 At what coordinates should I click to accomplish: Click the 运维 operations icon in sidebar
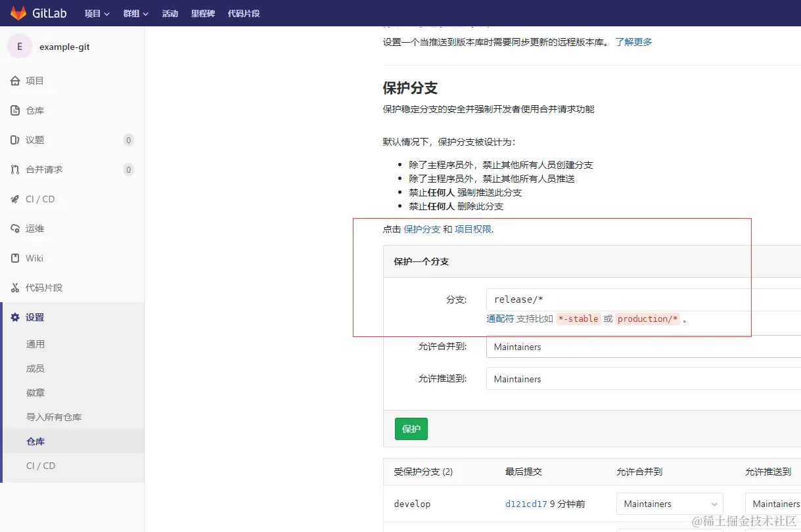point(15,229)
